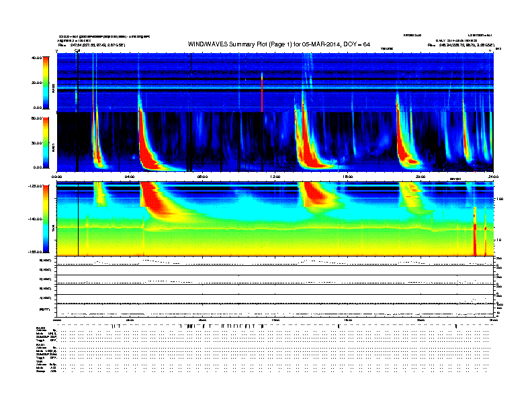
Task: Click the red vertical spike in RAD2 panel
Action: [262, 92]
